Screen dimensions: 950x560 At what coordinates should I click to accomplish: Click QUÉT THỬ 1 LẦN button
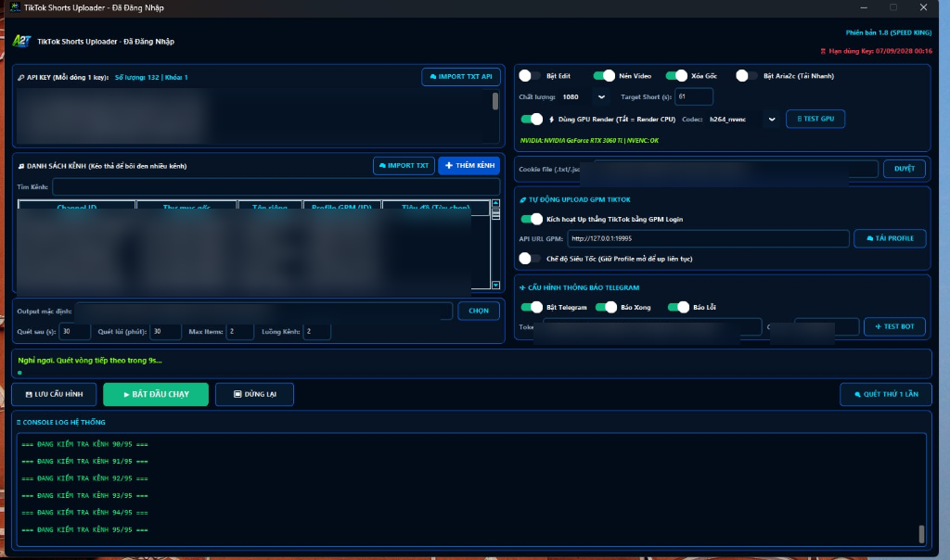[x=886, y=394]
